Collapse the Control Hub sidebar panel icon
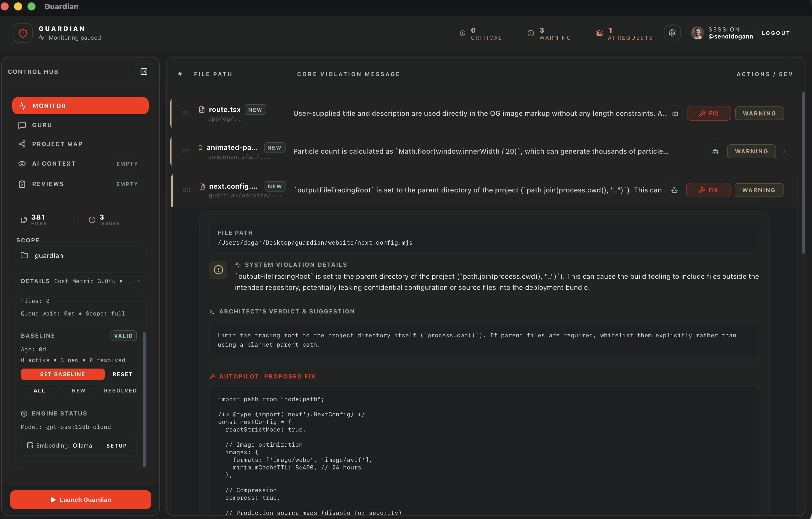 click(x=144, y=72)
